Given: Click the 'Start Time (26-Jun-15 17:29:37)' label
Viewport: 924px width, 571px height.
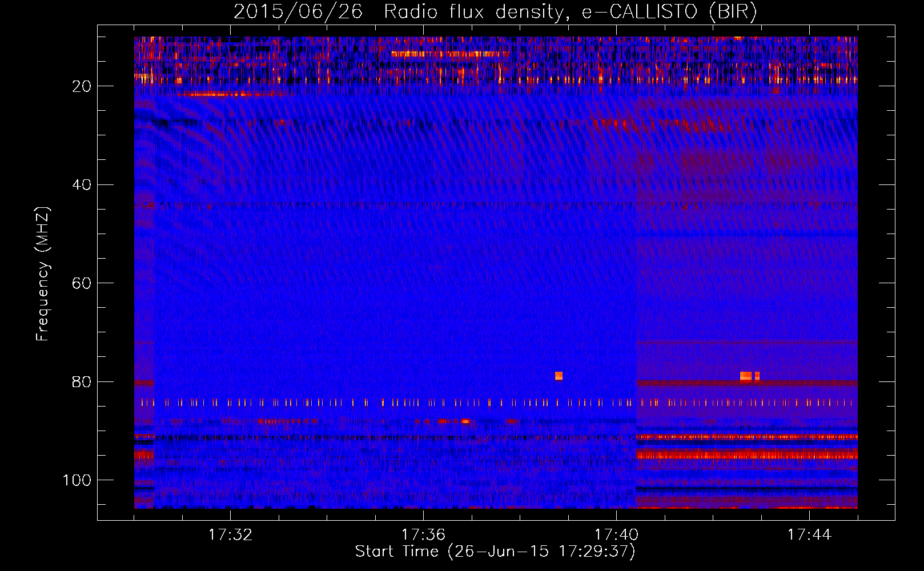Looking at the screenshot, I should tap(495, 552).
